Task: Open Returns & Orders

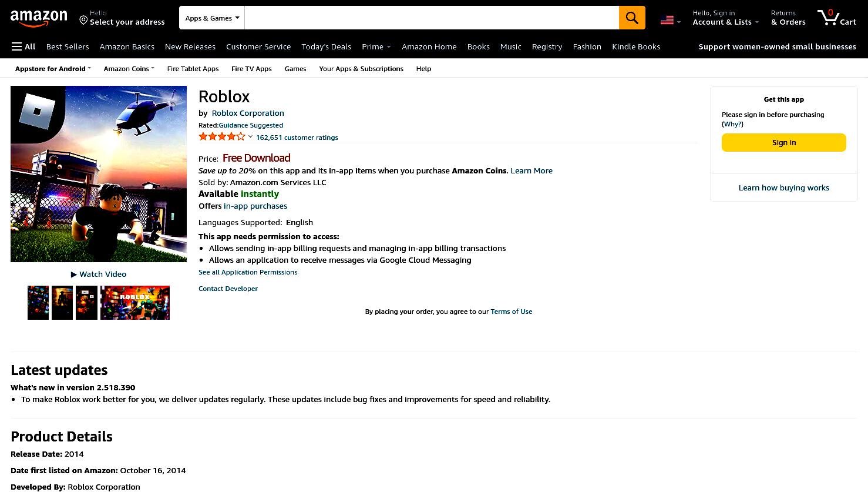Action: (x=788, y=18)
